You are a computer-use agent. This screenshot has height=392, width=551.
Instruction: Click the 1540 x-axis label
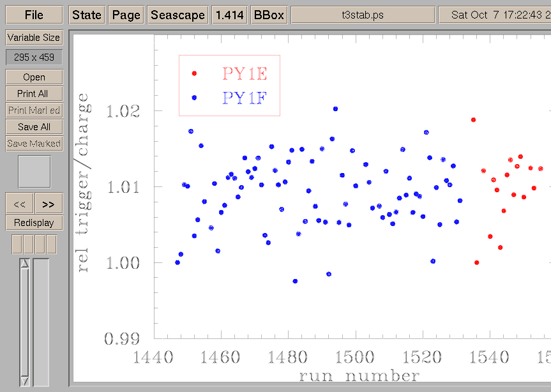tap(489, 358)
